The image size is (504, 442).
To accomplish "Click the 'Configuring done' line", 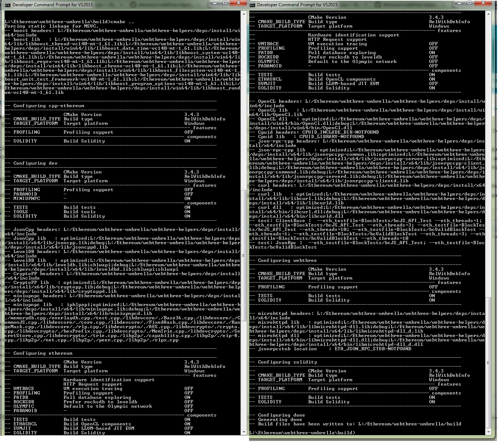I will pos(277,415).
